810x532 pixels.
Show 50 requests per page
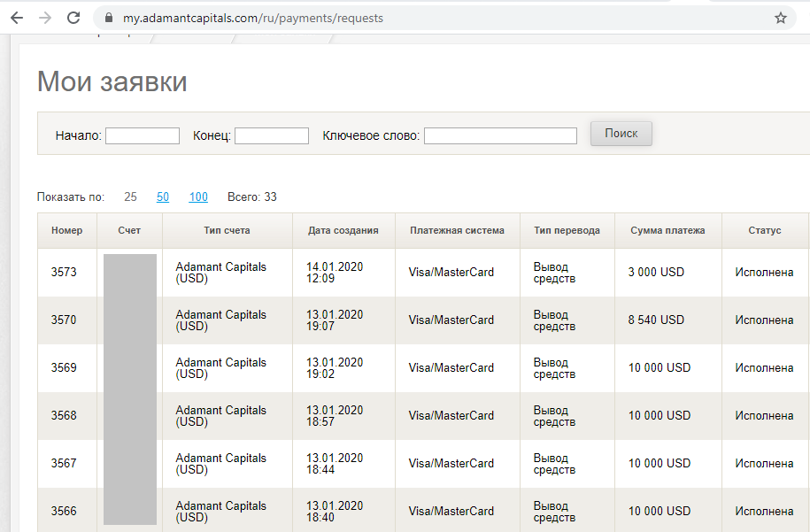[x=163, y=197]
